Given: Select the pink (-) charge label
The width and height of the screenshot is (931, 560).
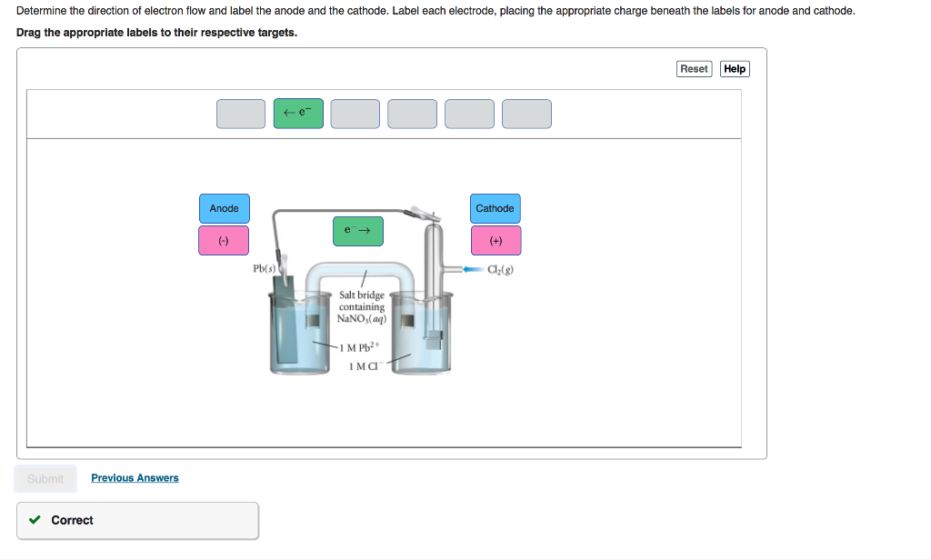Looking at the screenshot, I should (x=224, y=240).
